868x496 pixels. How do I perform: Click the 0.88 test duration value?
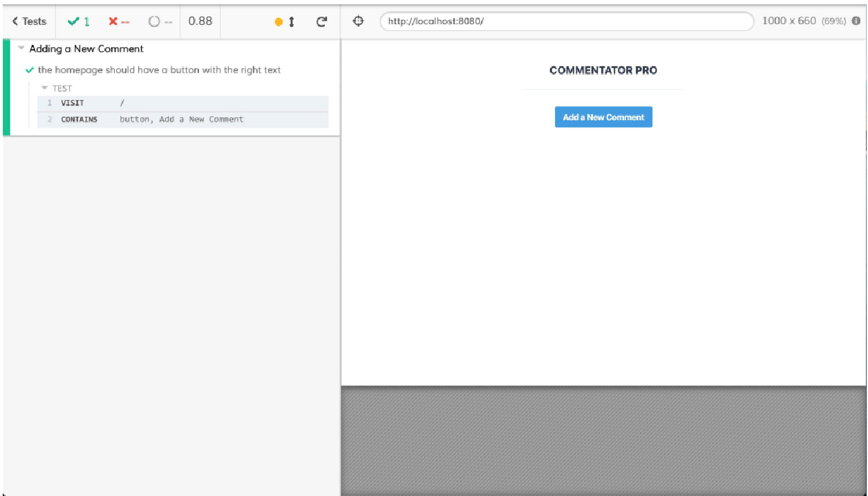[200, 21]
